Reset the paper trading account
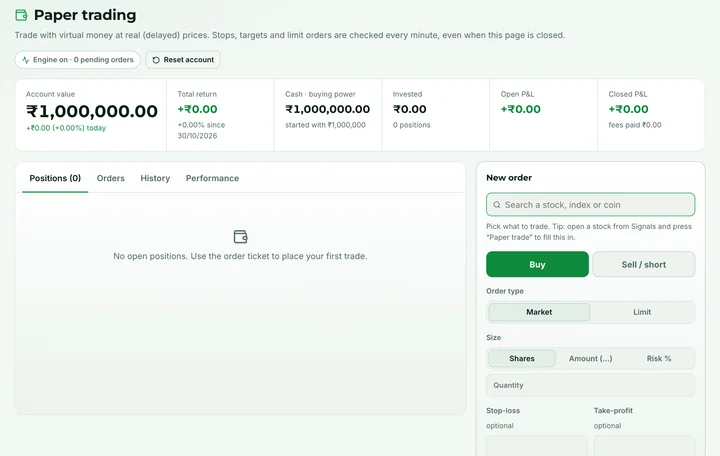 coord(183,60)
